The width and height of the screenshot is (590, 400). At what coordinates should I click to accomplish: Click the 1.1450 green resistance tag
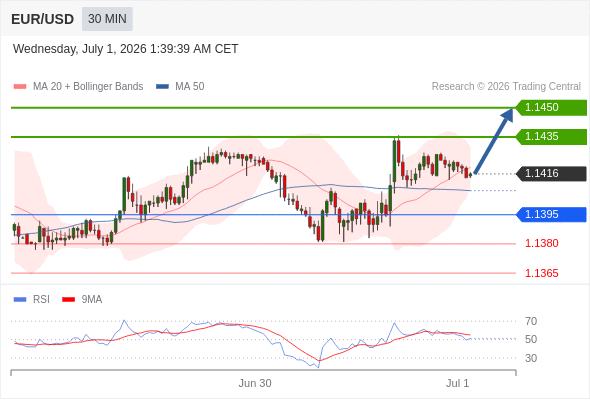(551, 108)
